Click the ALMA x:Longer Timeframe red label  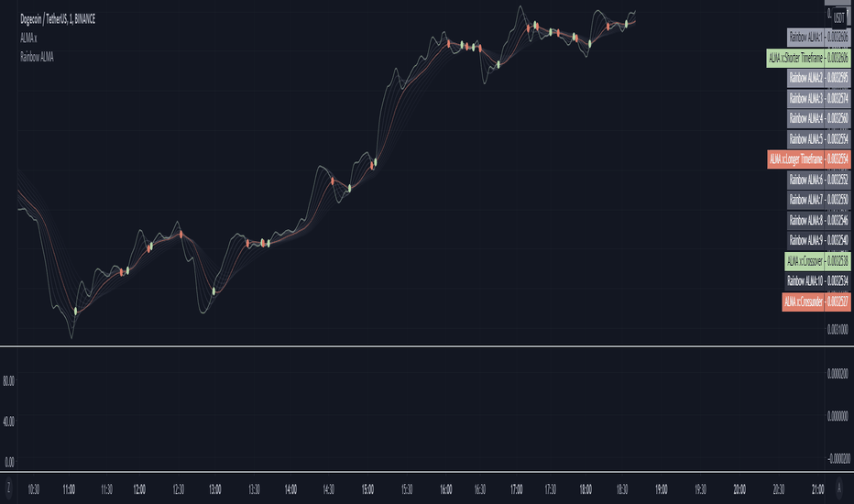[808, 159]
